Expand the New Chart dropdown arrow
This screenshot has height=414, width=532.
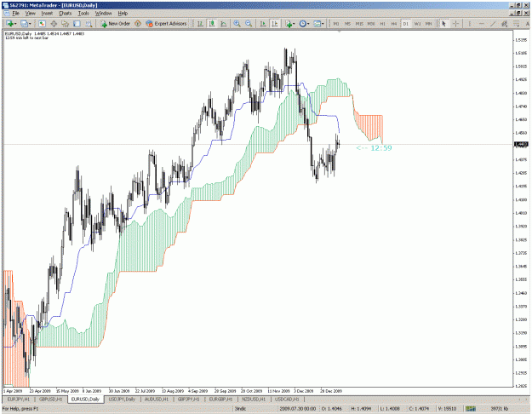coord(15,24)
